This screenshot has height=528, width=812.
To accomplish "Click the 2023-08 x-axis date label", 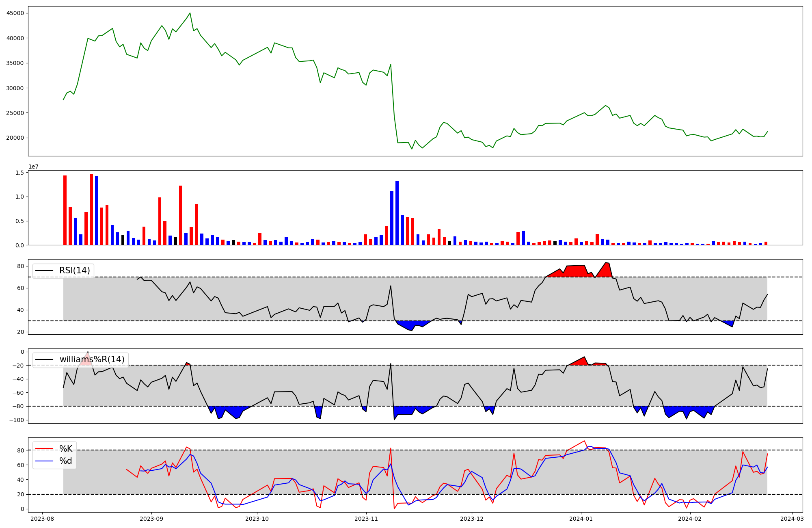I will point(42,519).
